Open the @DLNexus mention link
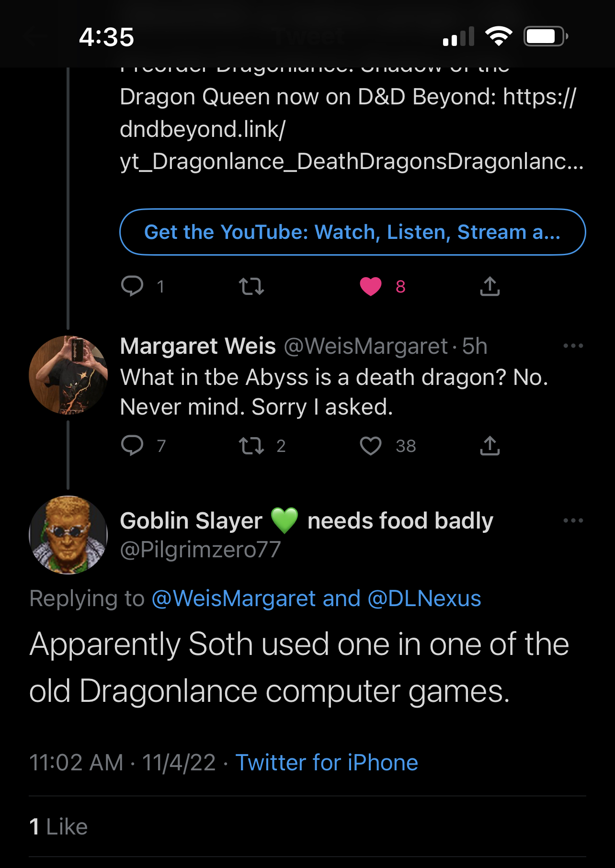Screen dimensions: 615x868 [424, 598]
